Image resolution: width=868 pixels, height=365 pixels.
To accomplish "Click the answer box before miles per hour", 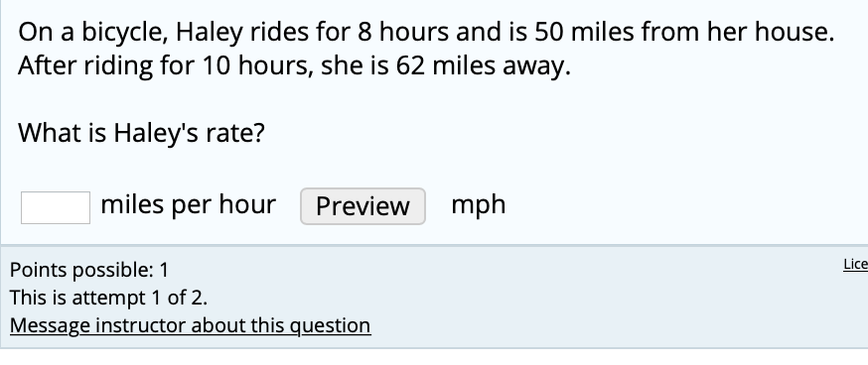I will point(56,208).
